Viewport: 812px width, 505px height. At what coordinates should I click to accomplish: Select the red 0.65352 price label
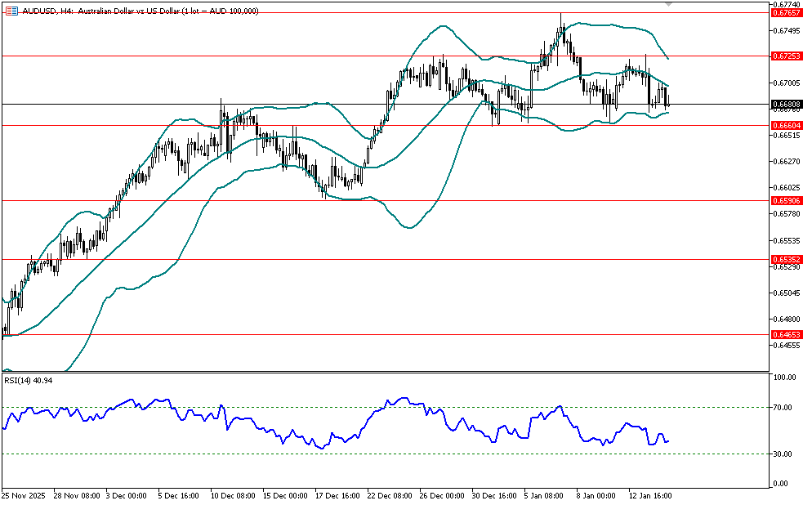coord(785,259)
